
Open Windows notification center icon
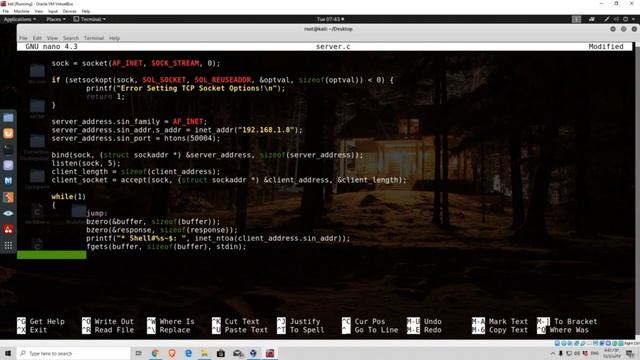coord(631,353)
